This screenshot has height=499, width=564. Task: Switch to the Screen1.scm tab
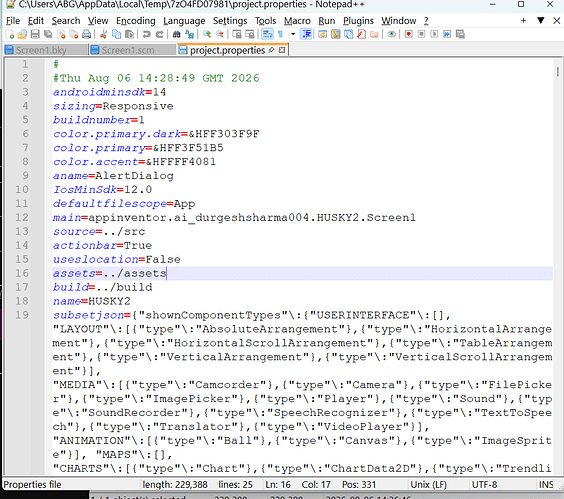click(x=123, y=50)
